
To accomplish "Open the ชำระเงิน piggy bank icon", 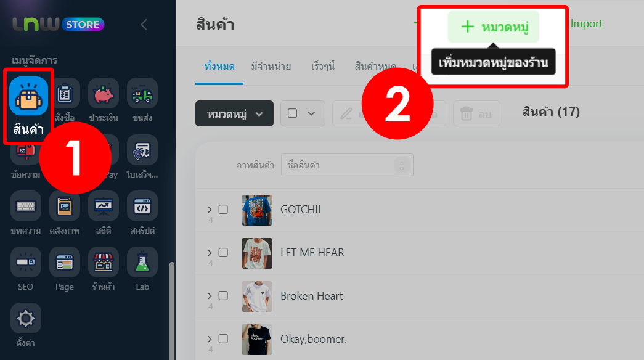I will pos(104,93).
